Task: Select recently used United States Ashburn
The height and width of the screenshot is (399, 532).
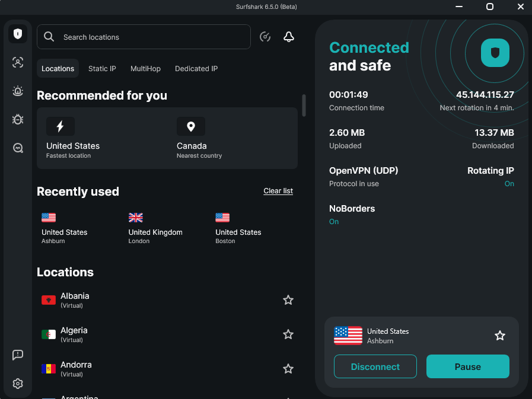Action: coord(65,228)
